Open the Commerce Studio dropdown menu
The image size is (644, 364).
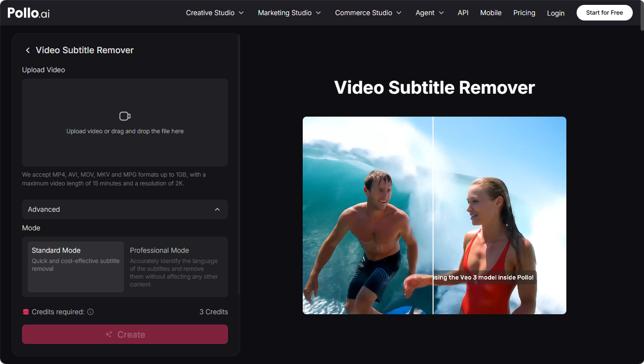point(368,13)
